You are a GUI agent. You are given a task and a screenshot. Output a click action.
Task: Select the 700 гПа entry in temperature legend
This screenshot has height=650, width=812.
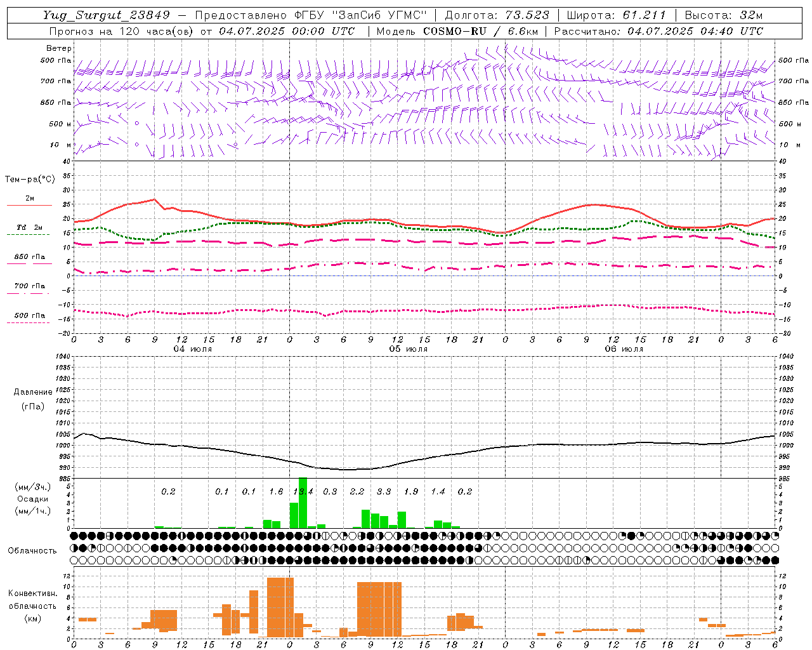coord(30,286)
